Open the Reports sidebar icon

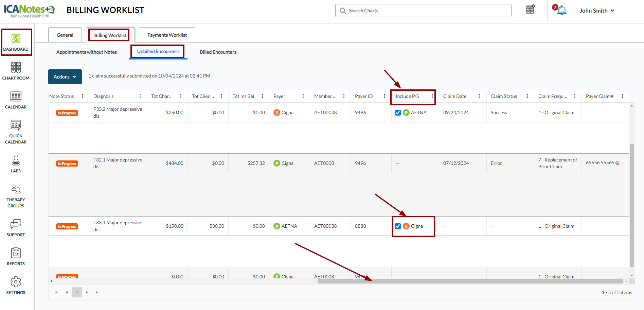click(x=16, y=256)
